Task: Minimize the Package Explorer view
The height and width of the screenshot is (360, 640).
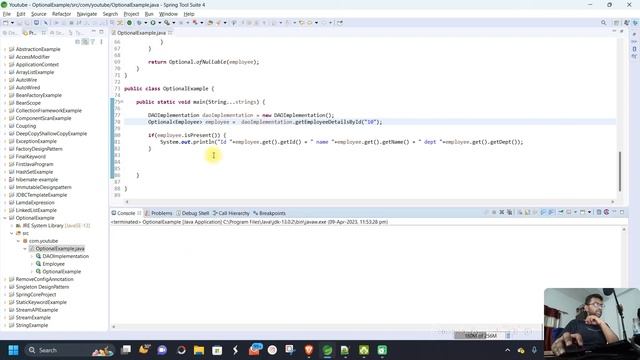Action: (94, 32)
